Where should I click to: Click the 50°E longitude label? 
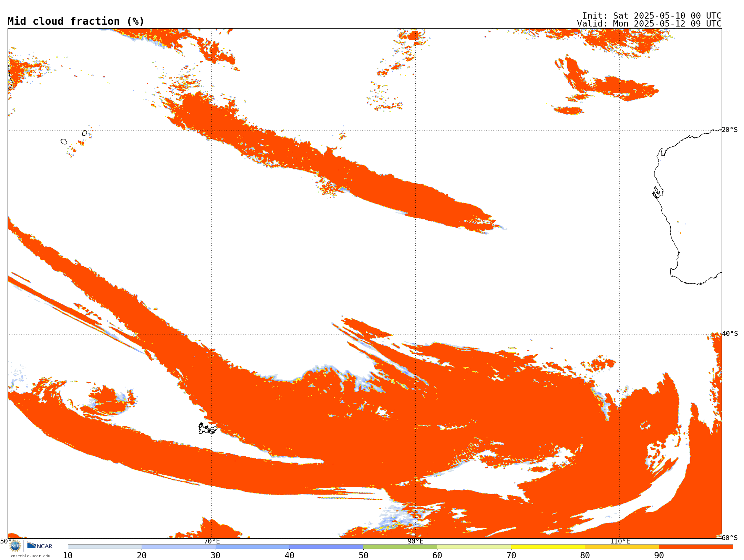pos(8,541)
